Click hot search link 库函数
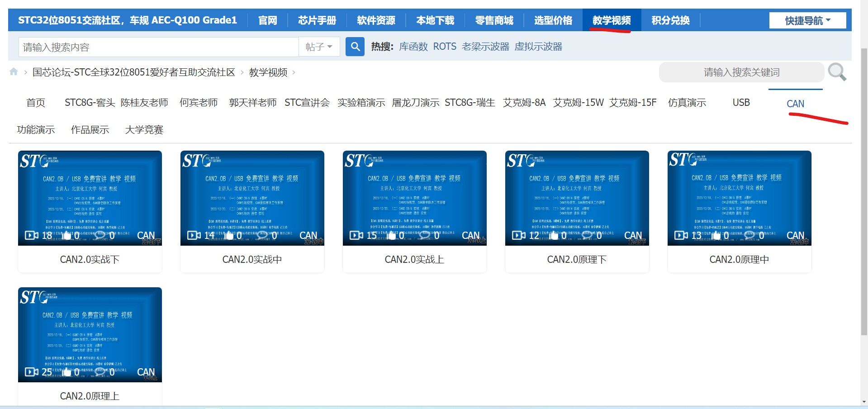Viewport: 868px width, 409px height. coord(413,47)
